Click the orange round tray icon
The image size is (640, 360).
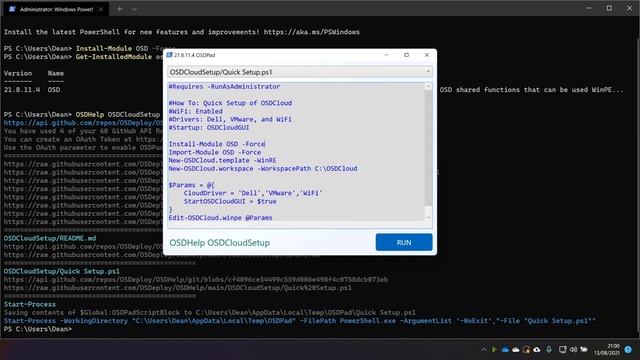(526, 349)
